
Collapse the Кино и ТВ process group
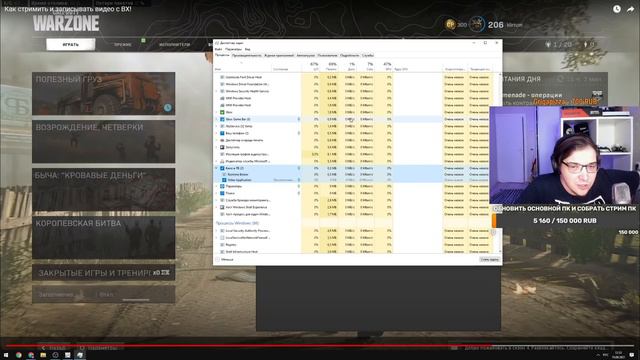pos(217,168)
